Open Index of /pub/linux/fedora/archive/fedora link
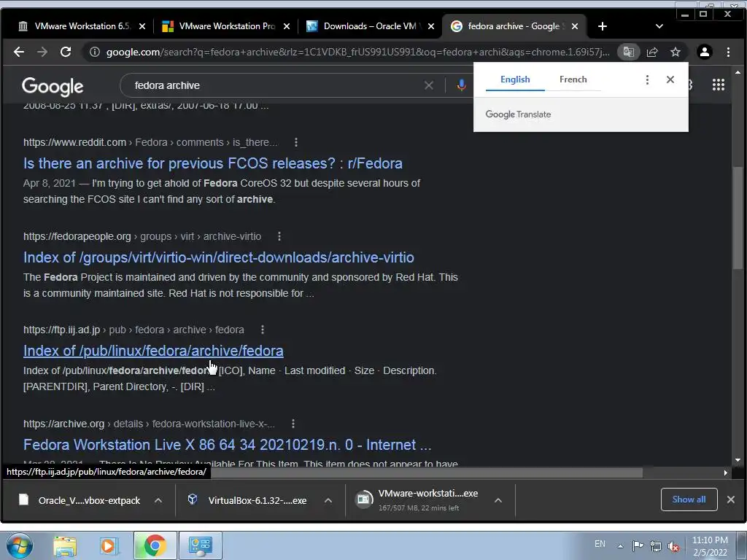The height and width of the screenshot is (560, 747). (x=153, y=351)
